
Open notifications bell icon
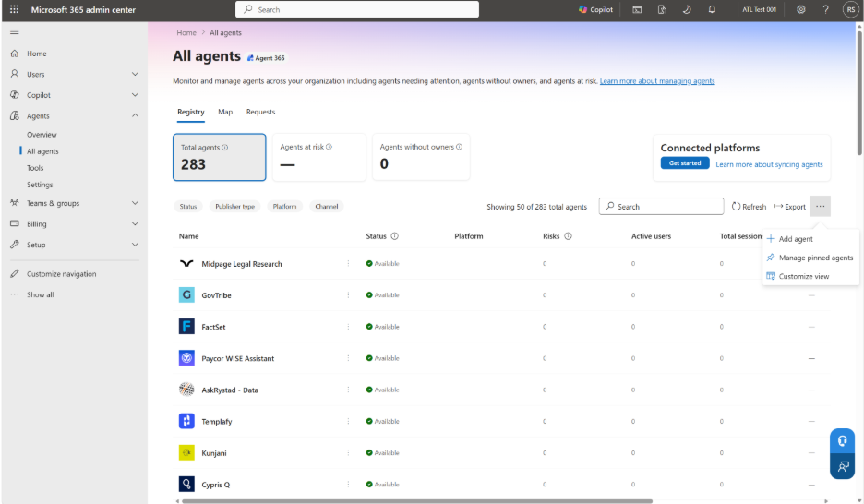pos(712,9)
